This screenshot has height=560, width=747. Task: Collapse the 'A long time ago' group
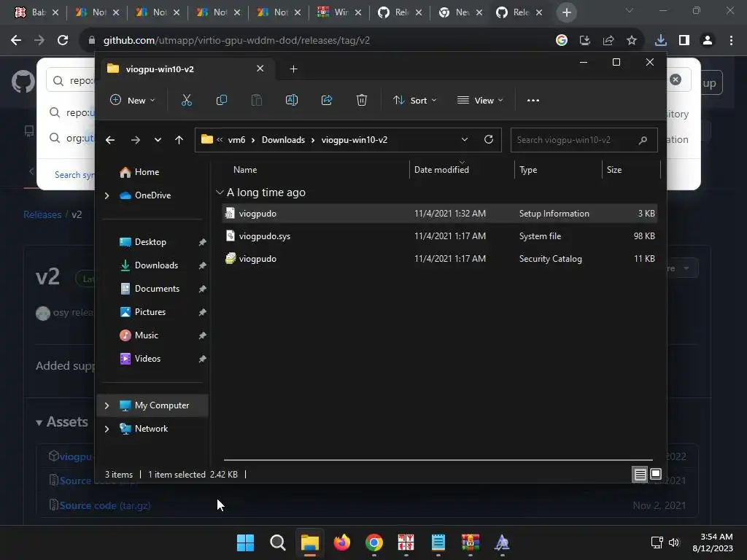tap(220, 192)
